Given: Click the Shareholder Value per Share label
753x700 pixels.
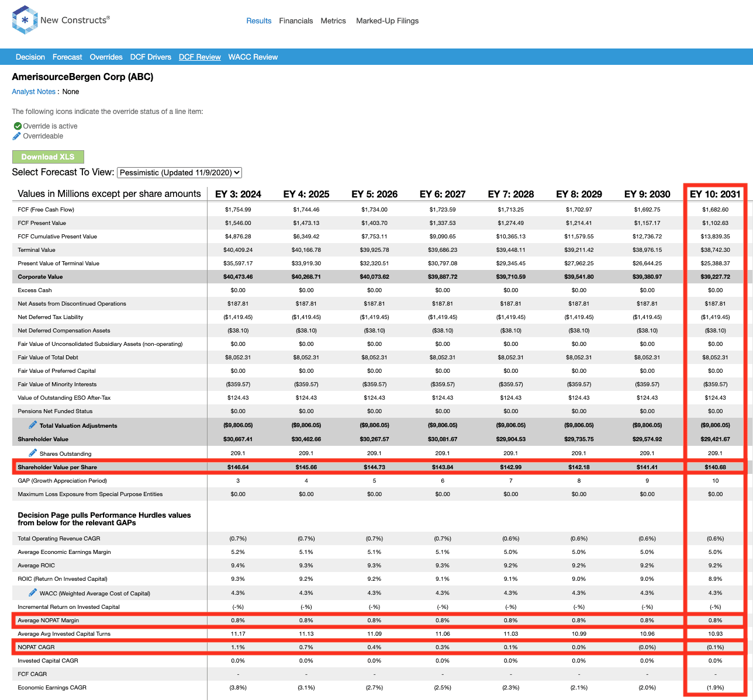Looking at the screenshot, I should [57, 467].
